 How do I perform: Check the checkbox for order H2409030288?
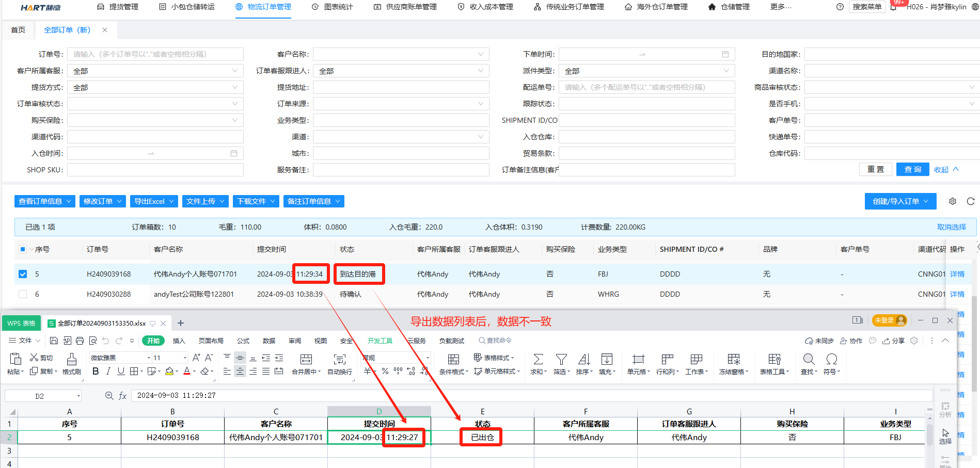[x=23, y=294]
